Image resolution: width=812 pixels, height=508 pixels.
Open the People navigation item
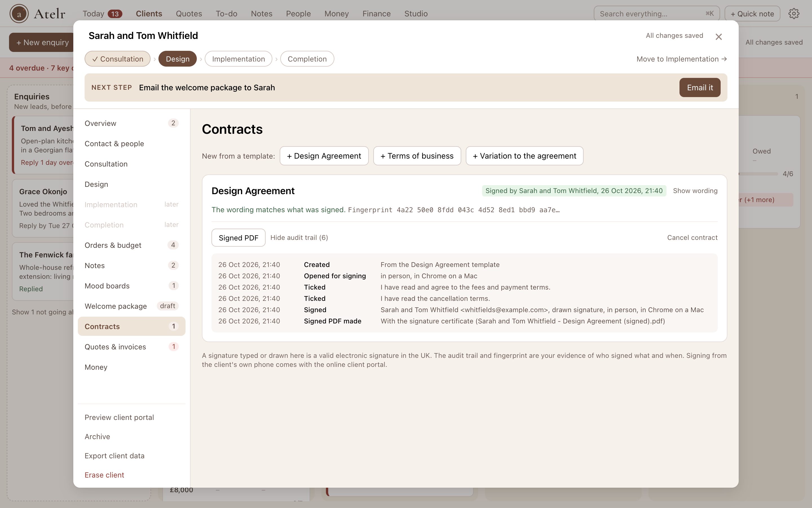(x=298, y=14)
